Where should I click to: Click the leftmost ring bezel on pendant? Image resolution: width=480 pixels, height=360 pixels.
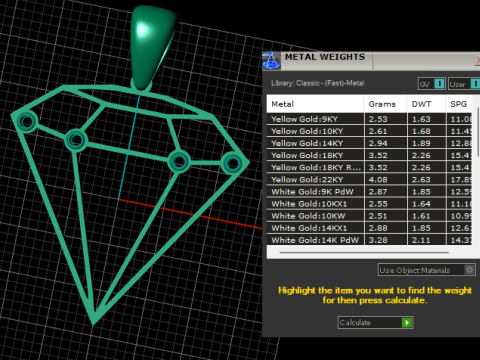click(x=27, y=121)
